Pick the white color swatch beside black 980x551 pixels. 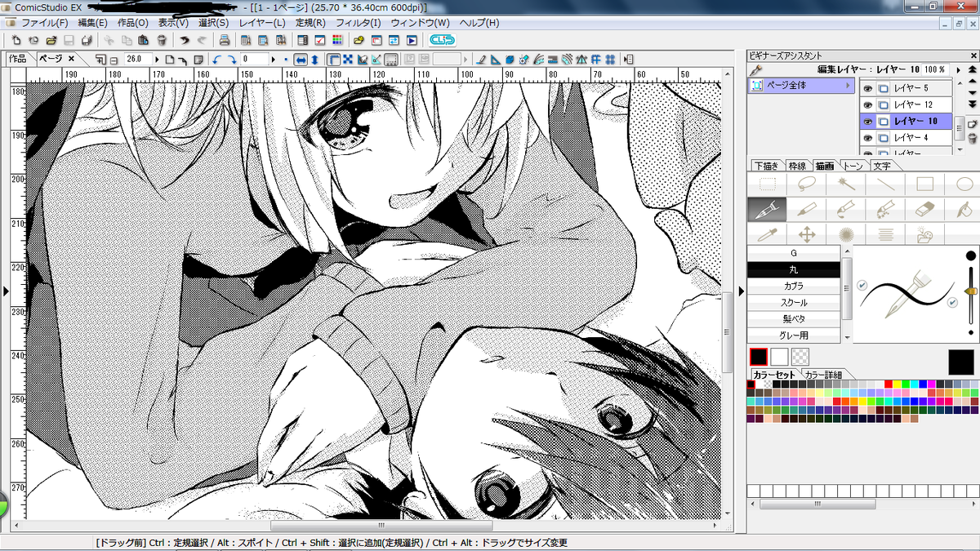click(780, 357)
